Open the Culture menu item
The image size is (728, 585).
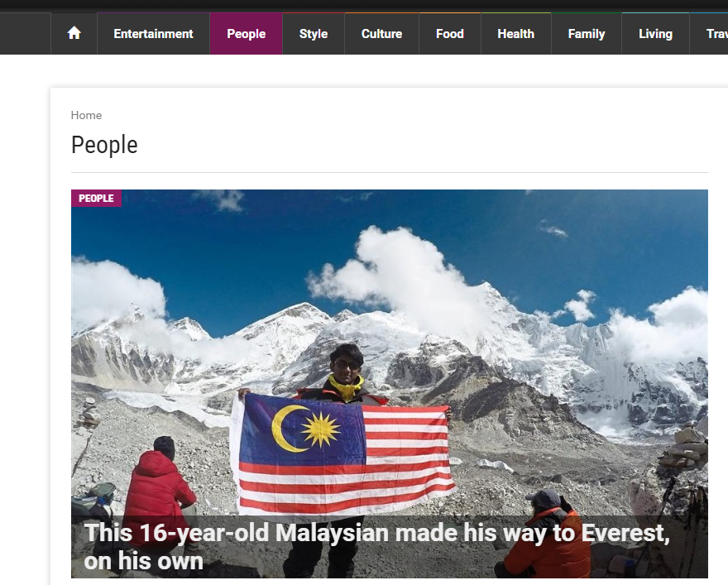tap(381, 33)
